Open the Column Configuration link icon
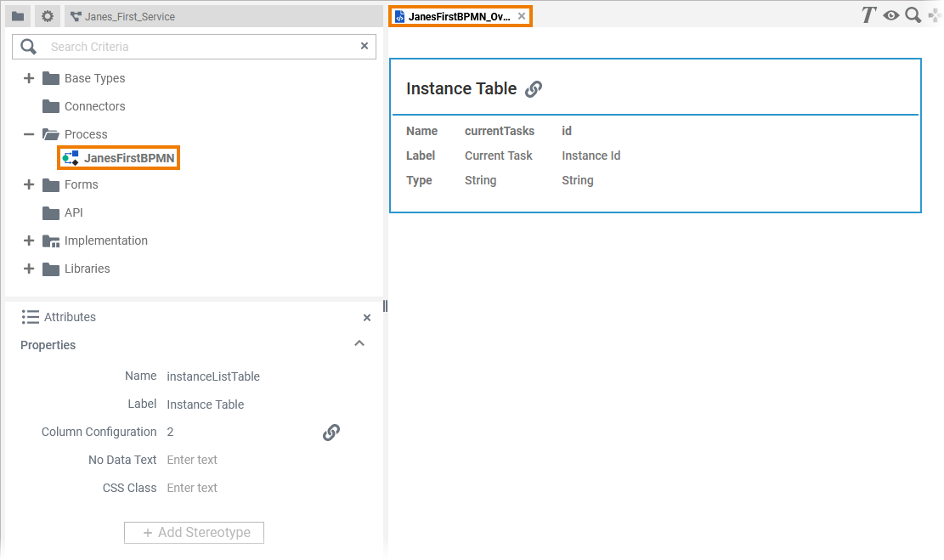Screen dimensions: 944x560 tap(331, 432)
